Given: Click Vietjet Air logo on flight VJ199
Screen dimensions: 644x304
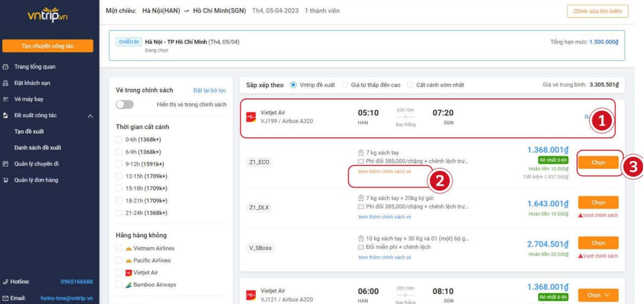Looking at the screenshot, I should point(251,117).
